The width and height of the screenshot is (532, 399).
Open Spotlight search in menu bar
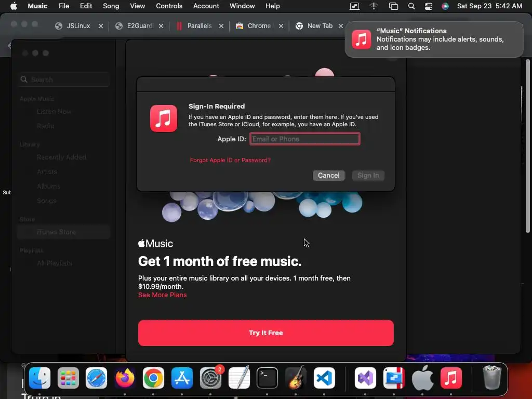[411, 6]
